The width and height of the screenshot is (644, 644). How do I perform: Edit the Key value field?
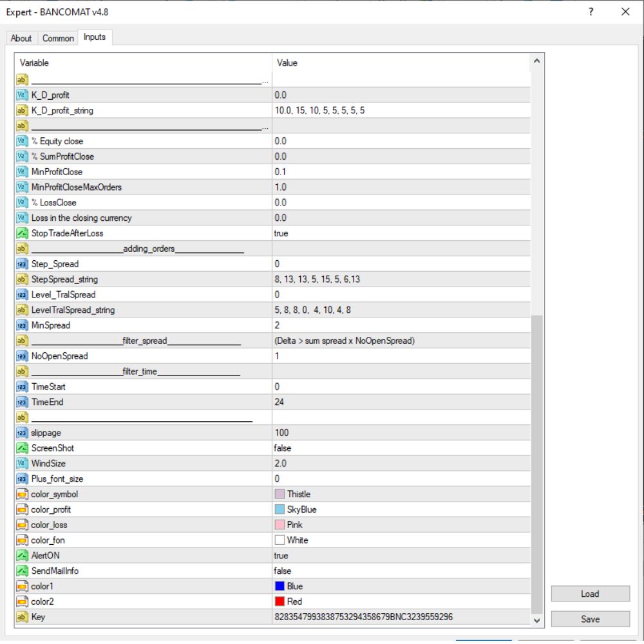point(401,617)
